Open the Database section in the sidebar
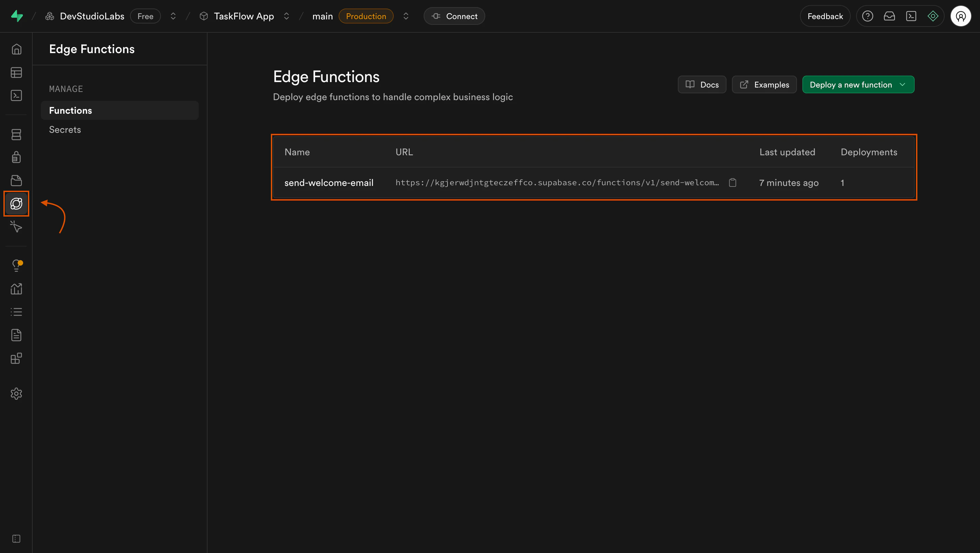 pyautogui.click(x=16, y=134)
